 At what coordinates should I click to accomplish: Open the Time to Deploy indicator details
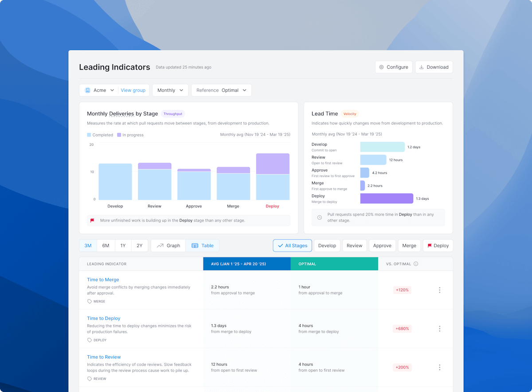(x=103, y=318)
